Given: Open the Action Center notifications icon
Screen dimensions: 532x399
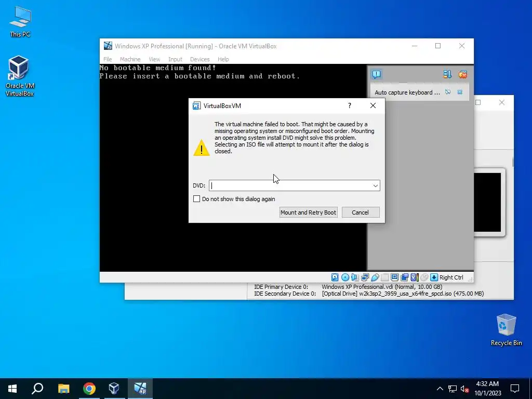Looking at the screenshot, I should click(515, 389).
